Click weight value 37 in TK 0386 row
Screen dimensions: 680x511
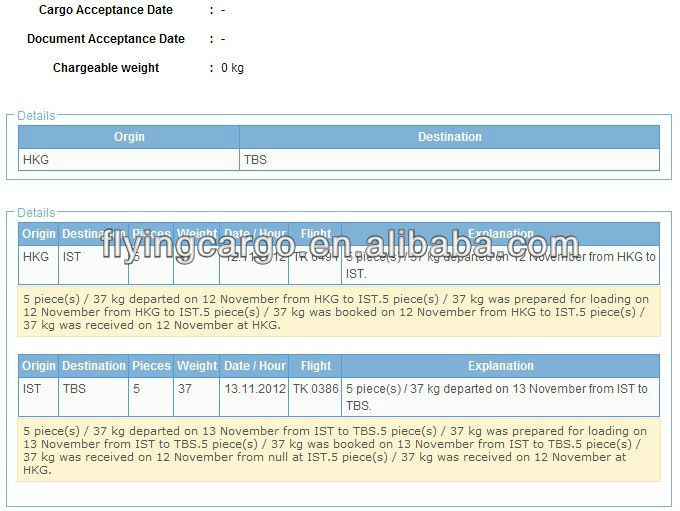[x=196, y=397]
